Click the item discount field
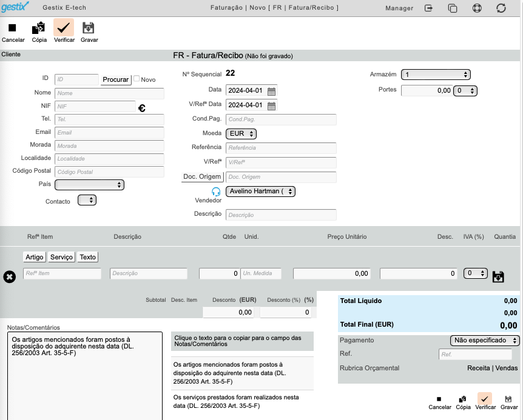This screenshot has width=523, height=420. click(418, 273)
